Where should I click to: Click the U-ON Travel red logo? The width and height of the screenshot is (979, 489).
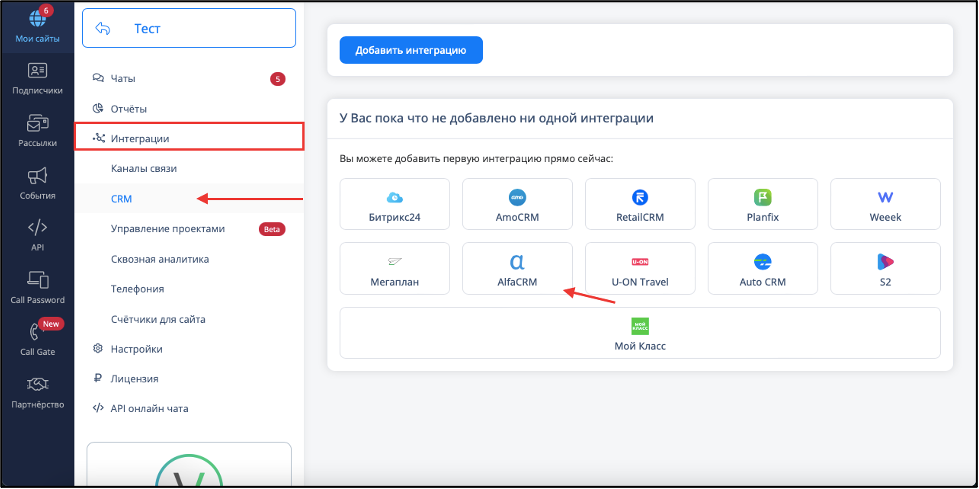coord(640,262)
